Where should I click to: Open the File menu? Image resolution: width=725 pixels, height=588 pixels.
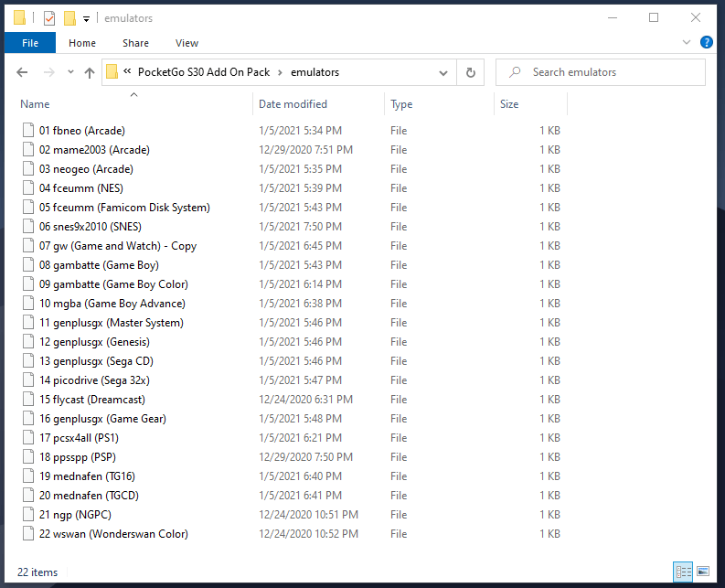point(30,42)
